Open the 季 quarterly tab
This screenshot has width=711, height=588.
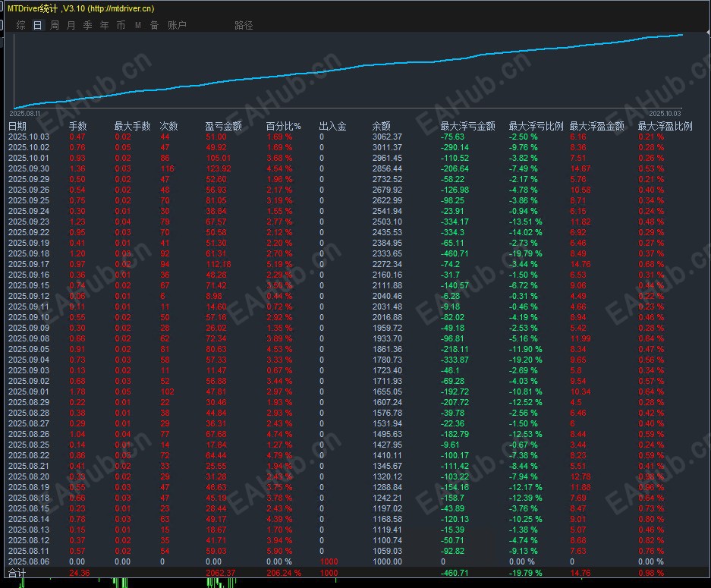pos(87,25)
